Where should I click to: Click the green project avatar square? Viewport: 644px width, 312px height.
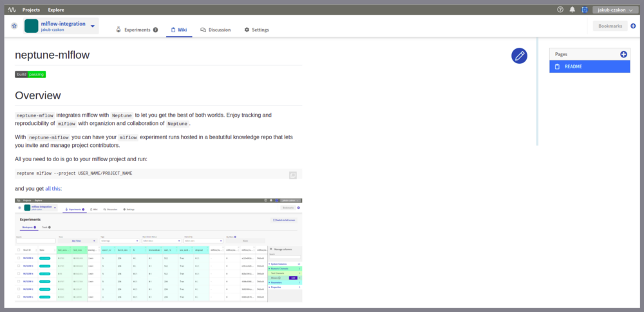point(31,26)
